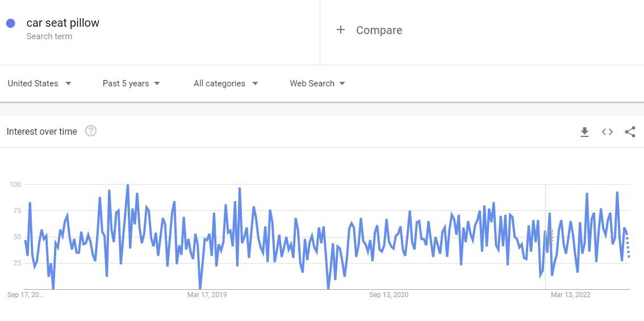Screen dimensions: 644x321
Task: Add a comparison term via Compare
Action: coord(379,30)
